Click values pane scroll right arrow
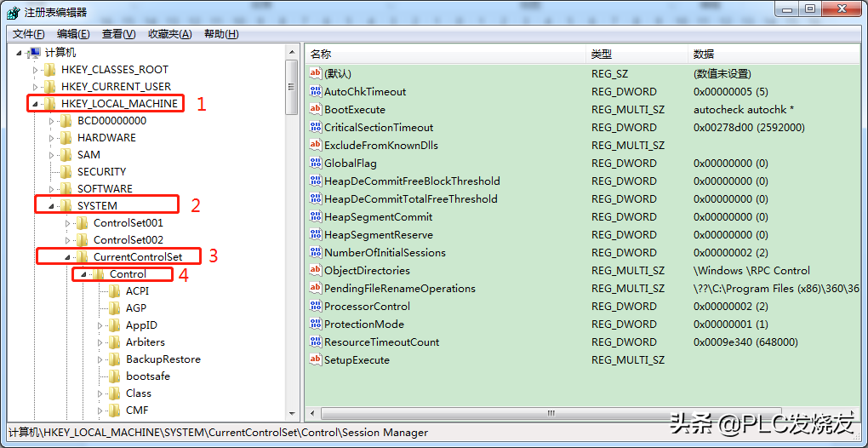This screenshot has height=448, width=868. click(x=854, y=414)
